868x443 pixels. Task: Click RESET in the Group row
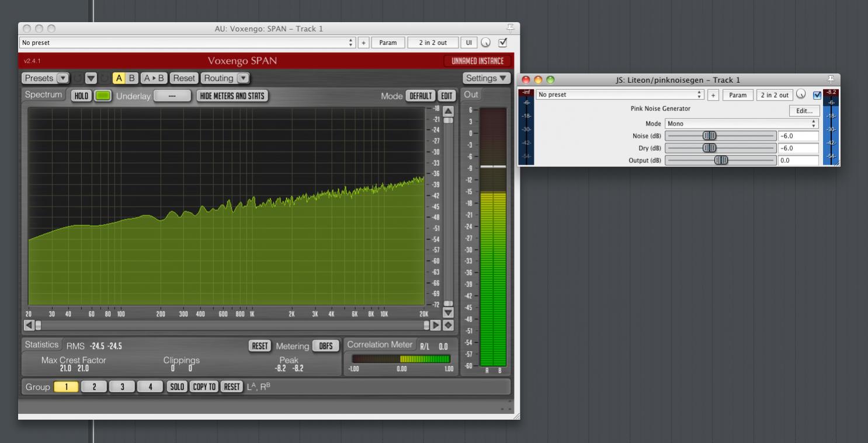tap(232, 386)
